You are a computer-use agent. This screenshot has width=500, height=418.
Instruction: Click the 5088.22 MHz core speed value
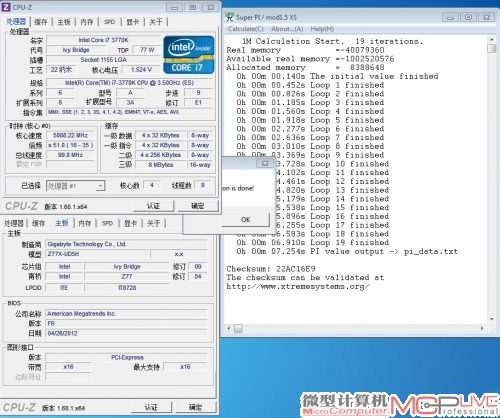70,135
